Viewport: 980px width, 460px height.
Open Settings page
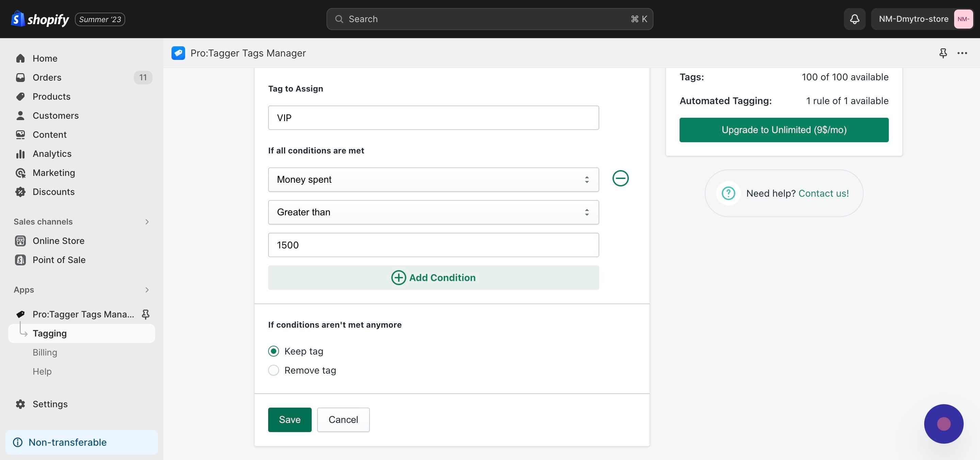click(50, 404)
